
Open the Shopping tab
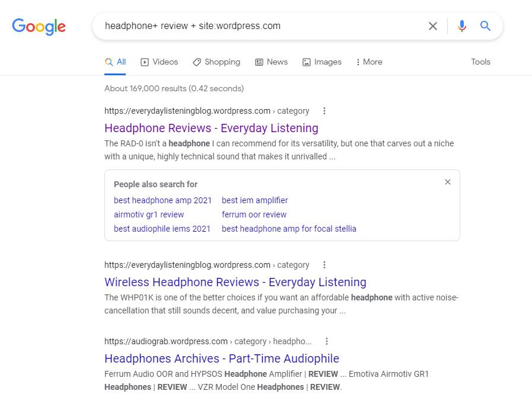tap(216, 62)
